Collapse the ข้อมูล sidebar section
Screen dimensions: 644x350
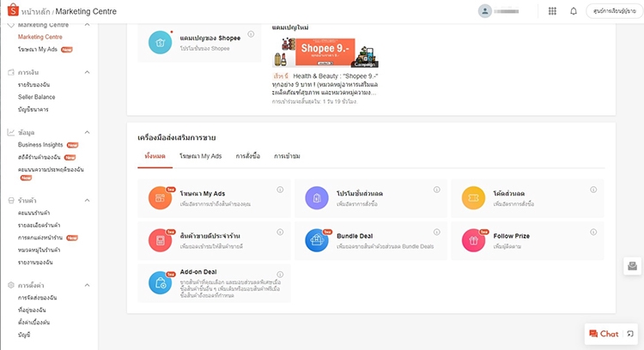(87, 132)
